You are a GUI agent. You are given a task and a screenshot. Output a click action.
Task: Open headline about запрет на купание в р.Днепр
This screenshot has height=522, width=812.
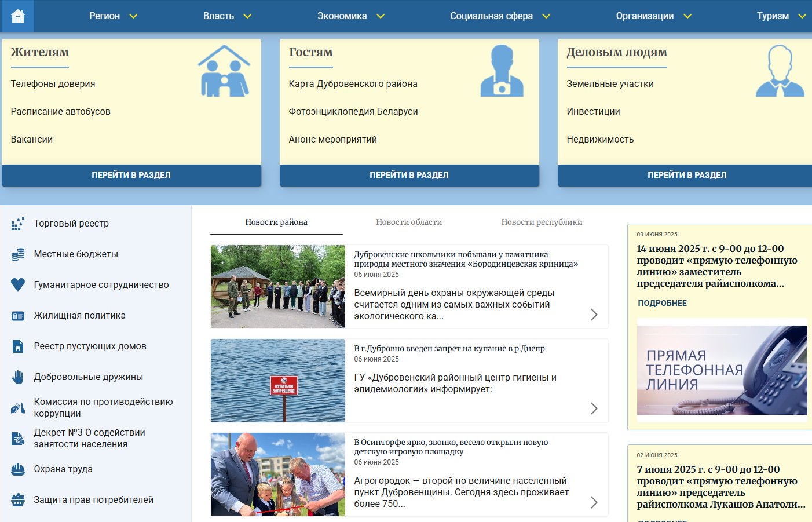coord(449,348)
